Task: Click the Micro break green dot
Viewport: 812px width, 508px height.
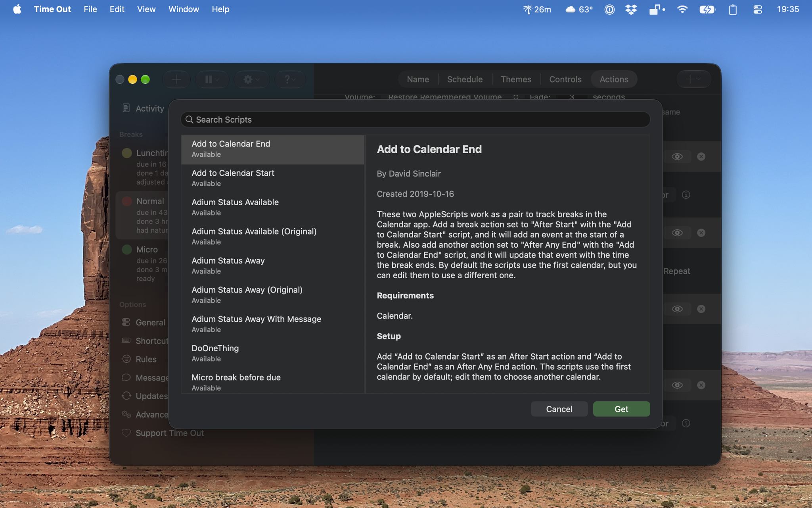Action: coord(127,249)
